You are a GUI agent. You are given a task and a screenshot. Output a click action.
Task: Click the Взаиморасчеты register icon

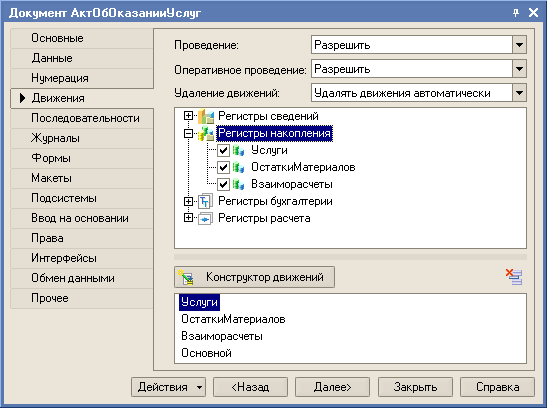click(239, 184)
